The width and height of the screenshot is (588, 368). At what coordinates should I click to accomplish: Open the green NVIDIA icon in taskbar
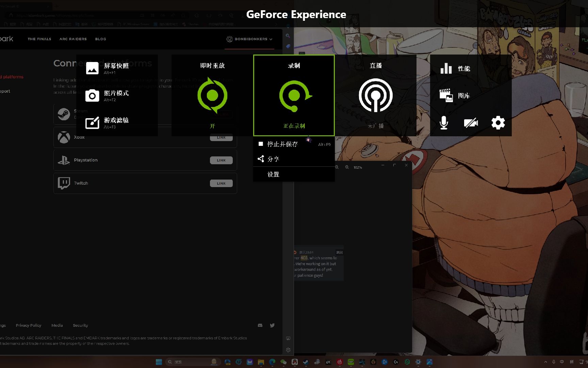click(x=351, y=362)
